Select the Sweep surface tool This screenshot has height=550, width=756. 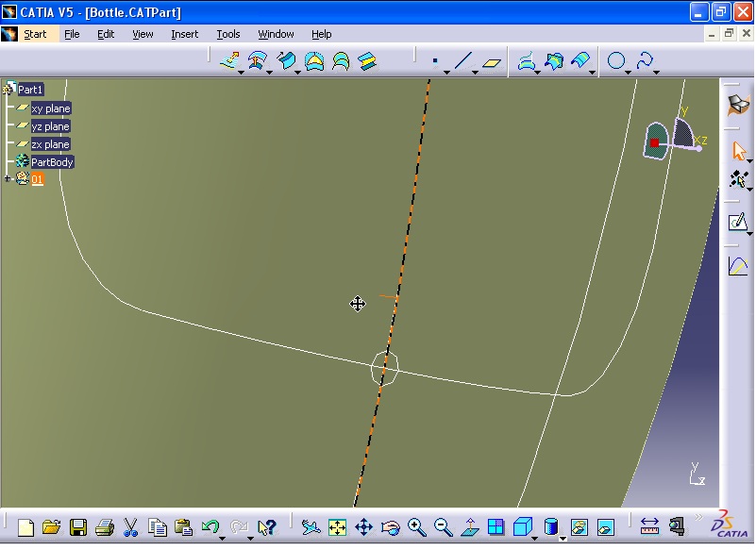(286, 61)
